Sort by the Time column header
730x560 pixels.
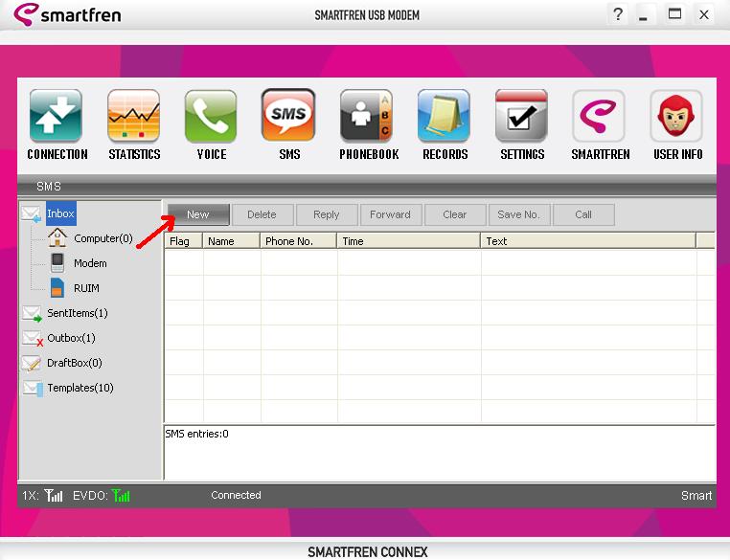[409, 241]
